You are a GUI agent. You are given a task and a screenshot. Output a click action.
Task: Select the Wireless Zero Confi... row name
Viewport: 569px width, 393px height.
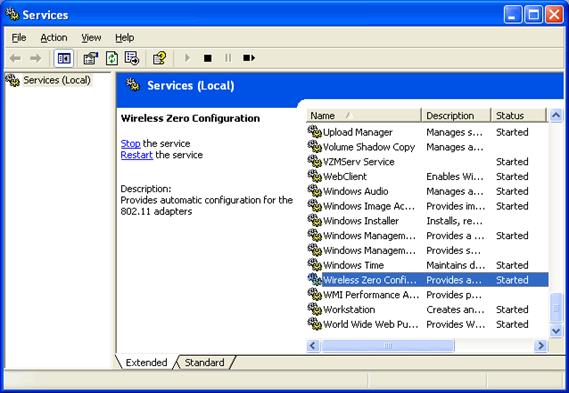click(370, 280)
